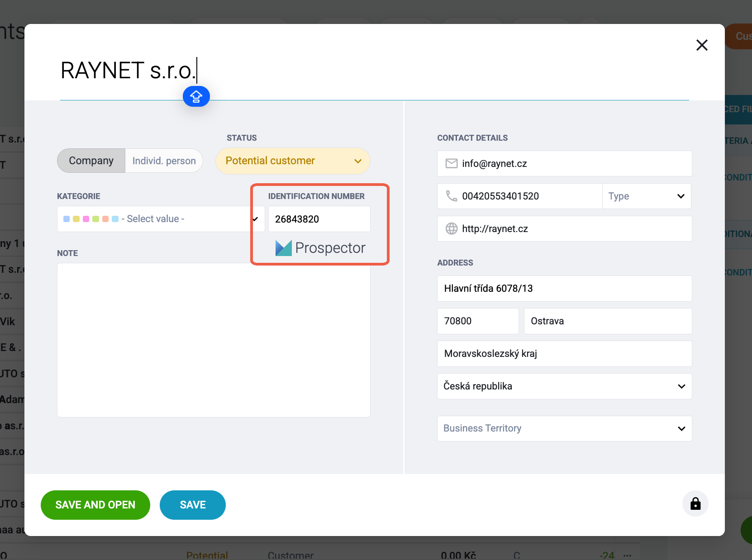Click the http://raynet.cz website field
Image resolution: width=752 pixels, height=560 pixels.
pyautogui.click(x=564, y=228)
